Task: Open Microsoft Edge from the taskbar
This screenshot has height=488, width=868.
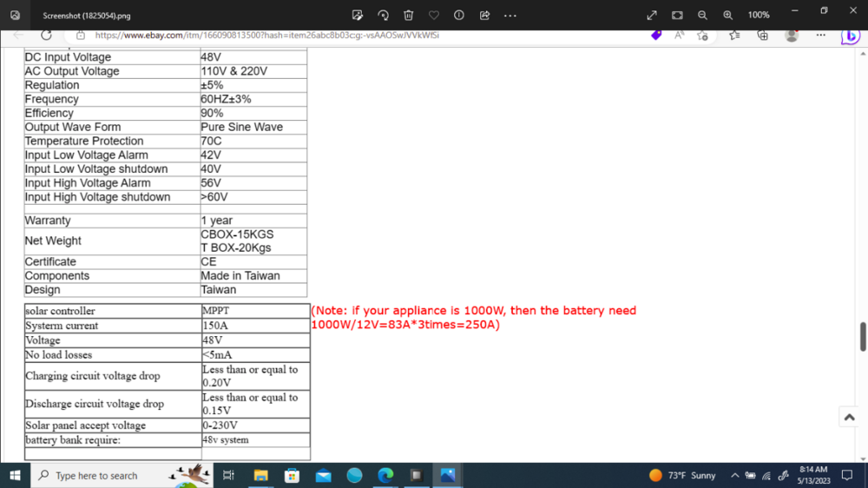Action: (386, 475)
